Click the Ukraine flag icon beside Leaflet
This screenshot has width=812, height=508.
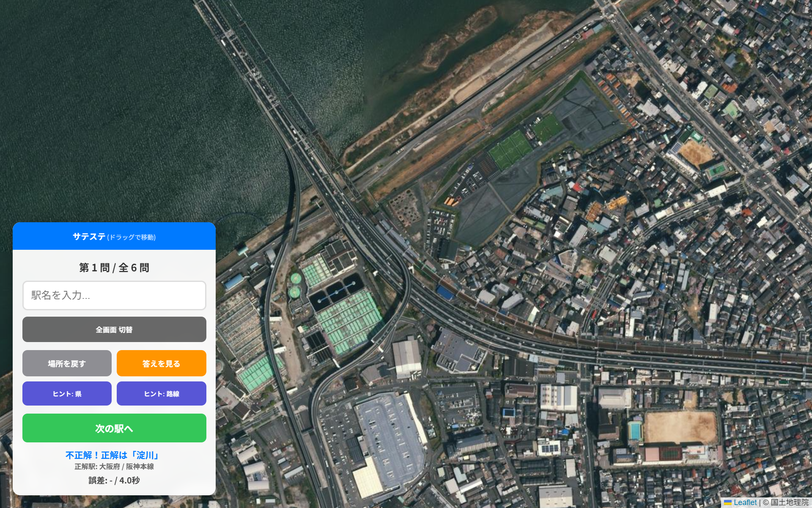(728, 502)
